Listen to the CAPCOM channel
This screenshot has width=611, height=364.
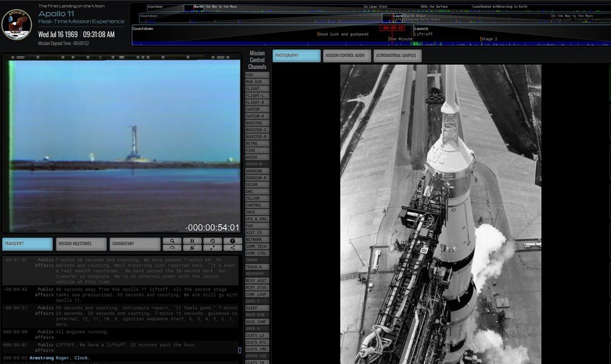point(257,109)
